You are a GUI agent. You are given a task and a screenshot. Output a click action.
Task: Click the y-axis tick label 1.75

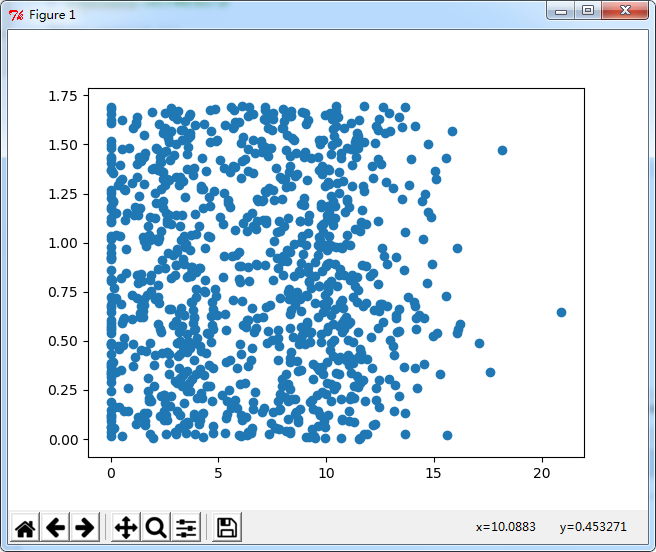coord(63,96)
